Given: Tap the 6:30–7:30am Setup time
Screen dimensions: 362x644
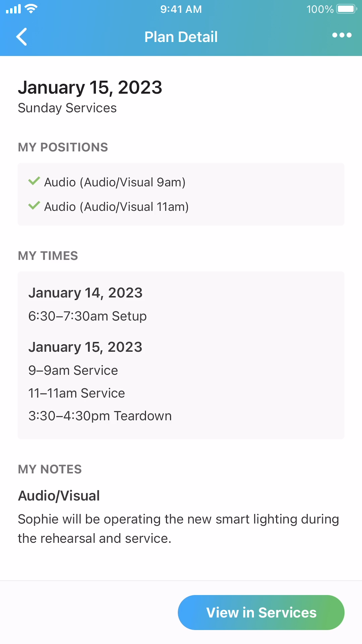Looking at the screenshot, I should coord(87,316).
